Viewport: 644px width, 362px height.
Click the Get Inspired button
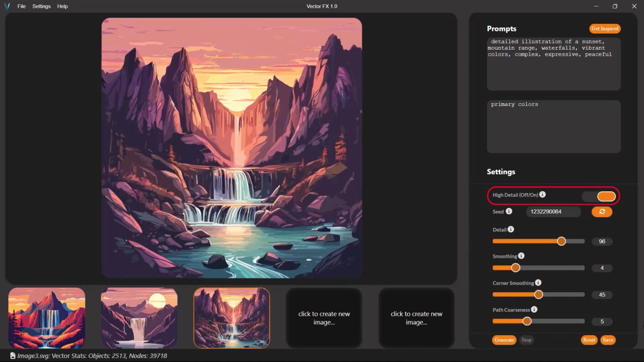pos(605,28)
